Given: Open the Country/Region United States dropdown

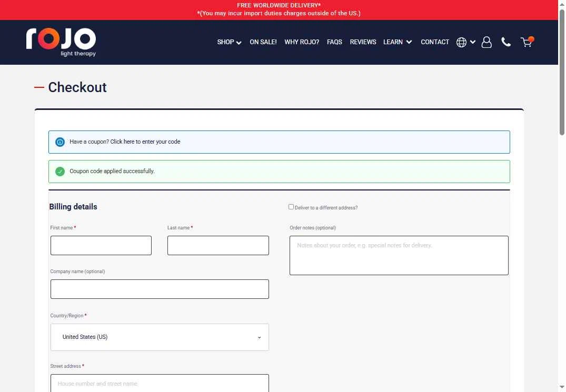Looking at the screenshot, I should pos(160,337).
